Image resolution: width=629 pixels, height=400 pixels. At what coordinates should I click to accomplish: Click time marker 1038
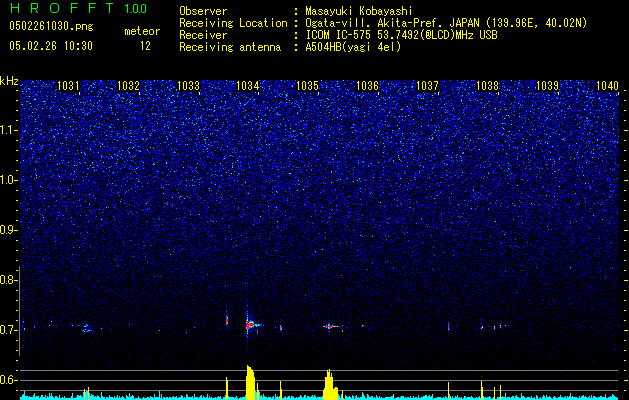pyautogui.click(x=487, y=85)
